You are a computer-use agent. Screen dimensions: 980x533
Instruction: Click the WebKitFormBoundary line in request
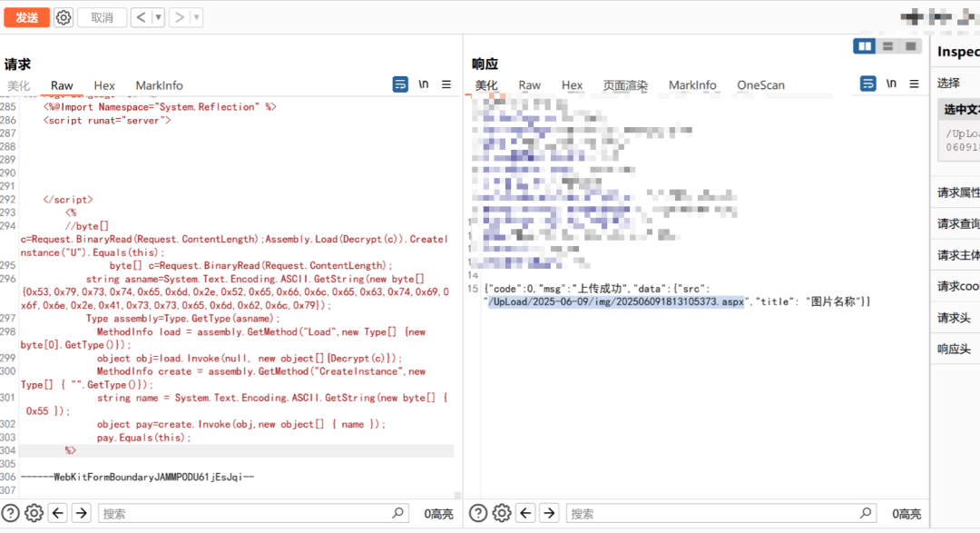138,478
